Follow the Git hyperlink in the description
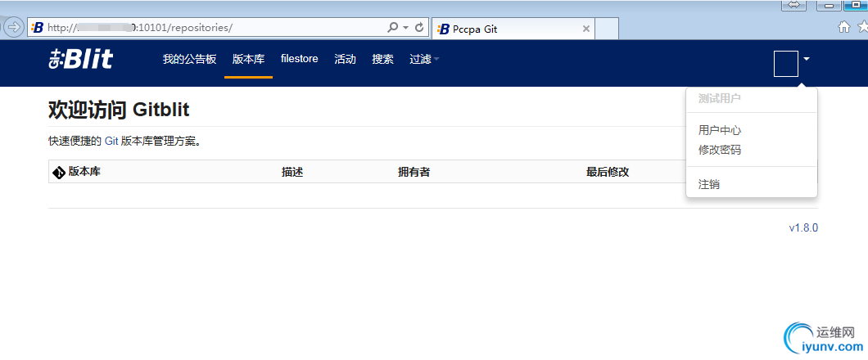868x360 pixels. click(x=111, y=142)
